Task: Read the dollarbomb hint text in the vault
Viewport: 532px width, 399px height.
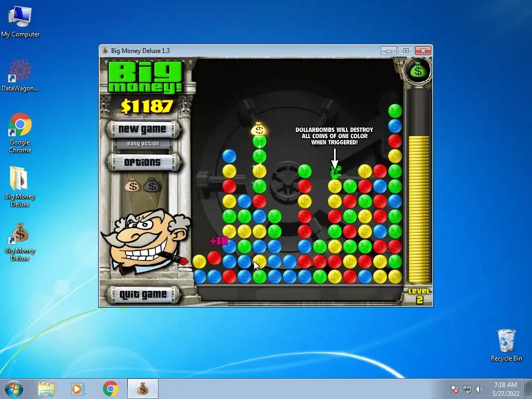Action: (x=334, y=136)
